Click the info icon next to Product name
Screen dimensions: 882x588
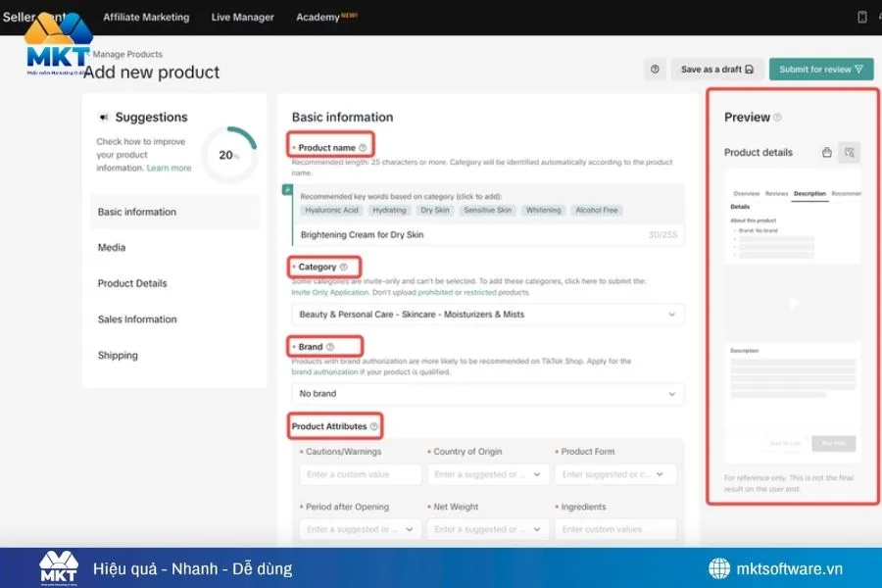(363, 148)
